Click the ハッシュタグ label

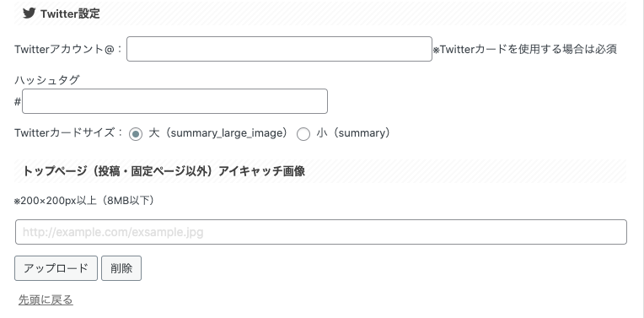(x=46, y=80)
